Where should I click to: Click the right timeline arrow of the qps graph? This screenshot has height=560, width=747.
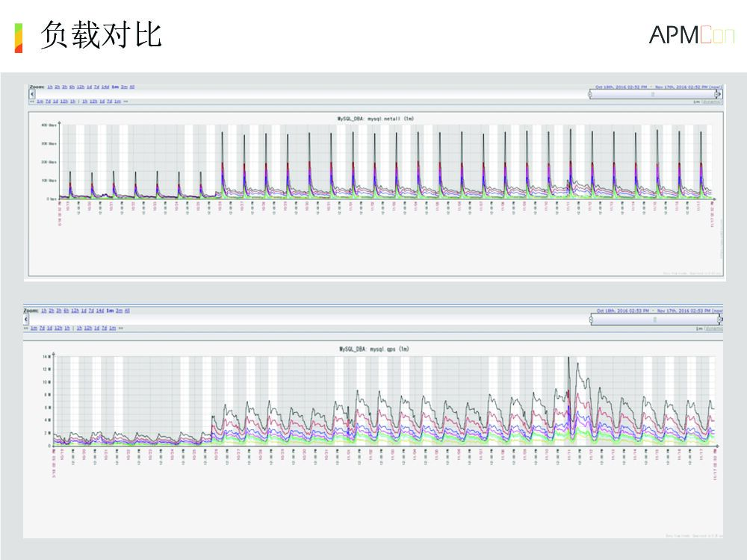point(722,319)
